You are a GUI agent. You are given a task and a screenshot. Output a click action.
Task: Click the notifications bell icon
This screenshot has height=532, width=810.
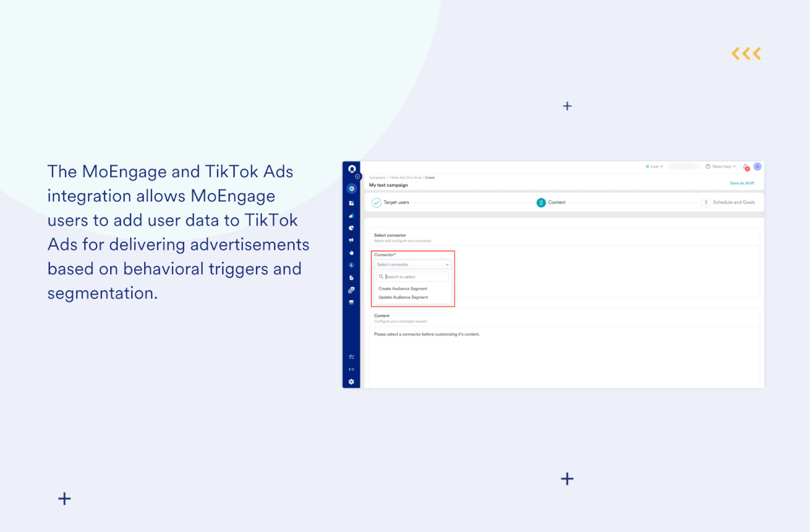pyautogui.click(x=746, y=167)
